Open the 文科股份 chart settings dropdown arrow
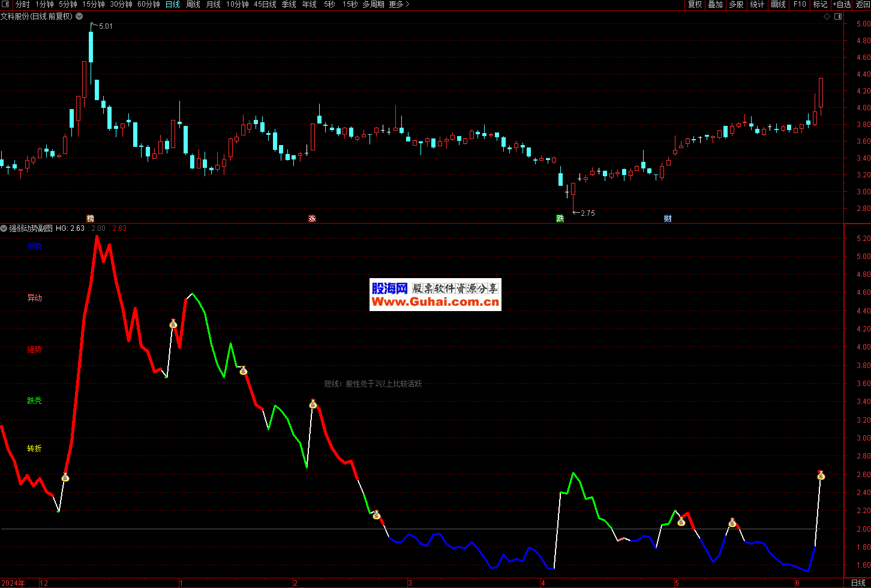 pyautogui.click(x=79, y=17)
